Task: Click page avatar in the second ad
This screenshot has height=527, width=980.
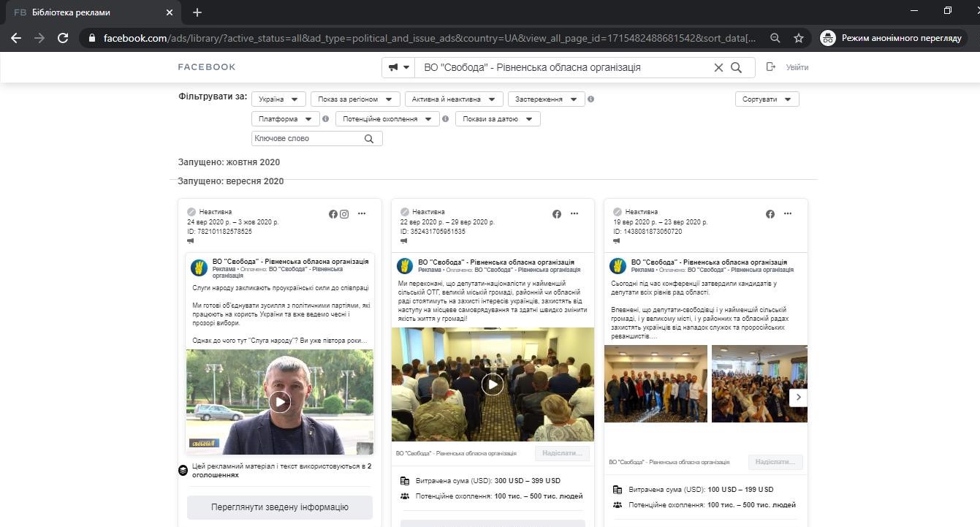Action: pyautogui.click(x=405, y=265)
